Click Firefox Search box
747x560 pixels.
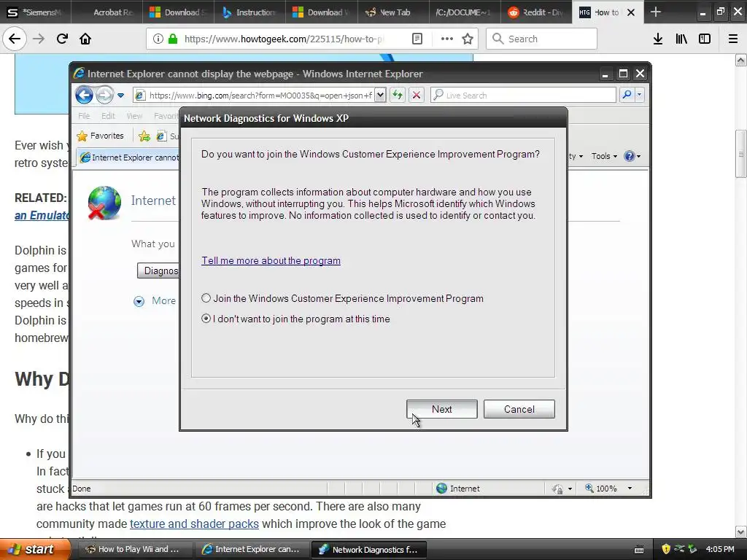541,39
